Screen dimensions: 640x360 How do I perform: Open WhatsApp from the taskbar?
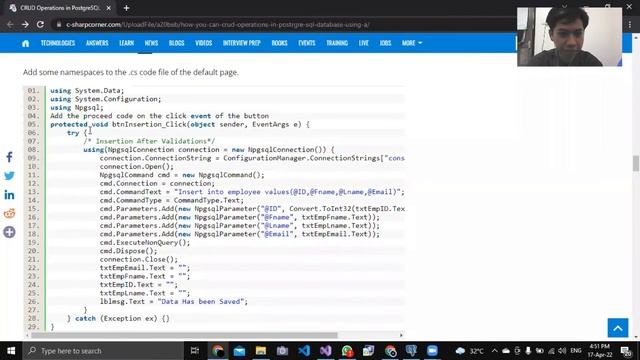pos(347,351)
